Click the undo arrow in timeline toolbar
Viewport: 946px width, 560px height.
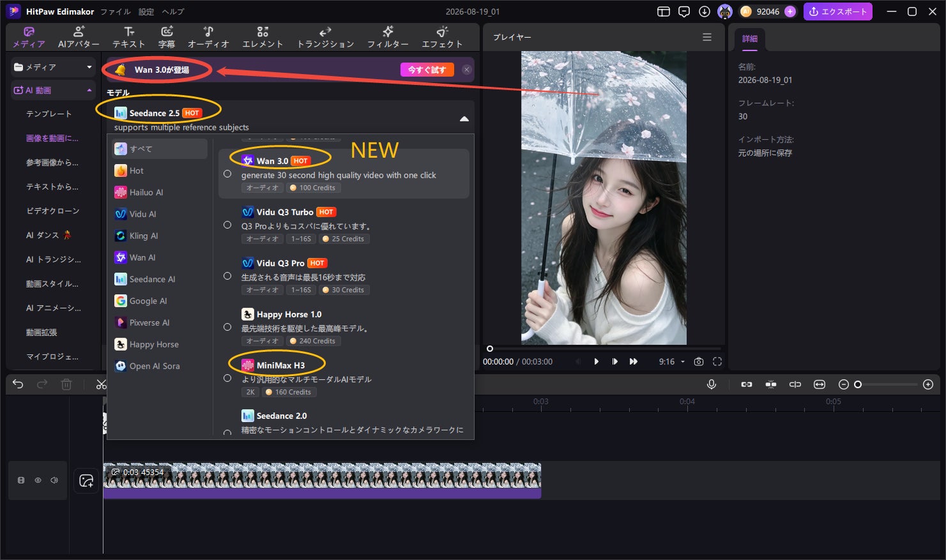tap(18, 384)
